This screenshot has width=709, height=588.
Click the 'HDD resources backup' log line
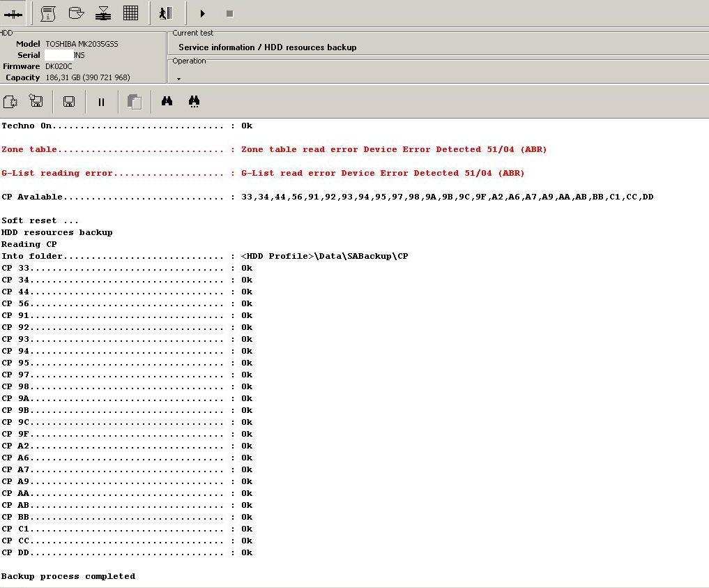click(x=57, y=232)
